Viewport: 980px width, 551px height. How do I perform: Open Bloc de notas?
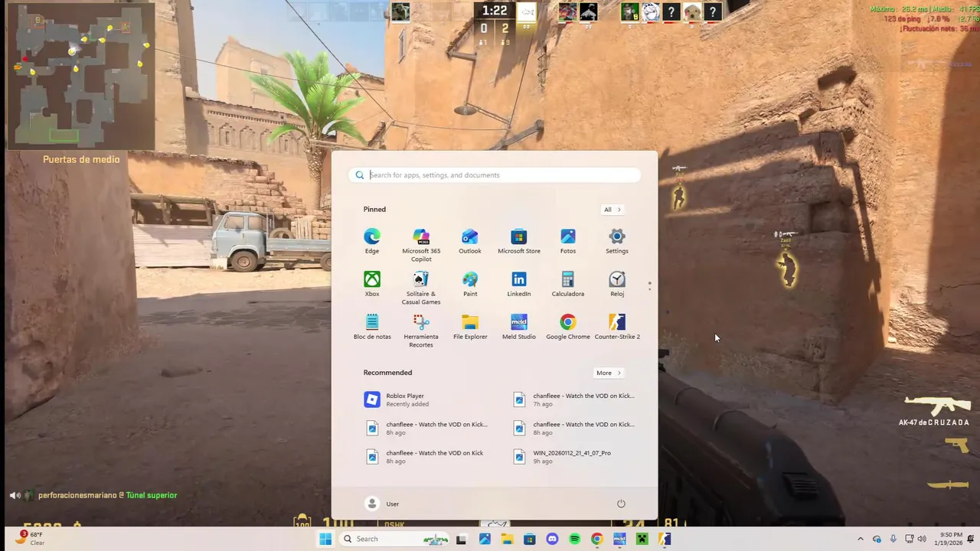tap(372, 327)
